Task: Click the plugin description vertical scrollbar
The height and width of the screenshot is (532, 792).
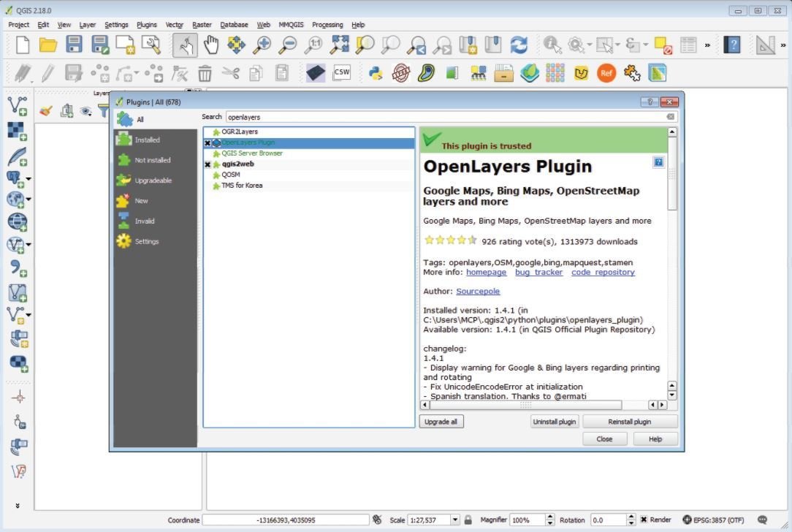Action: pos(672,172)
